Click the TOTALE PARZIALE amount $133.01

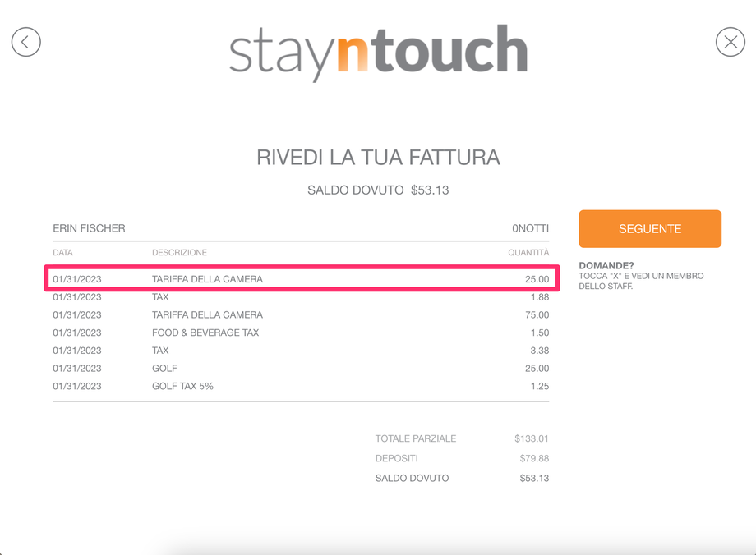tap(532, 438)
